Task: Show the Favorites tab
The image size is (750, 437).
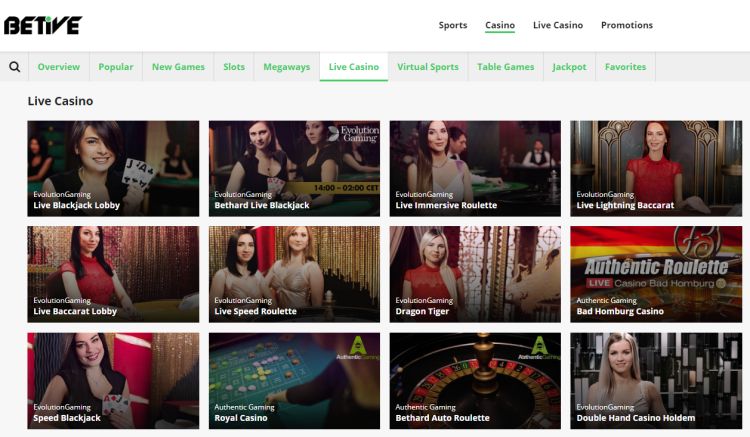Action: click(625, 67)
